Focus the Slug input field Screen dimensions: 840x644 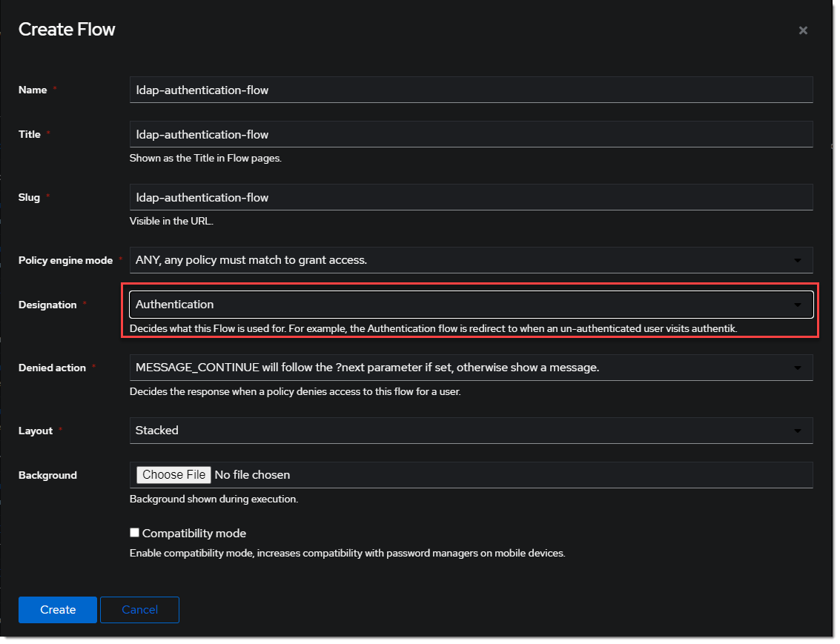click(x=471, y=197)
